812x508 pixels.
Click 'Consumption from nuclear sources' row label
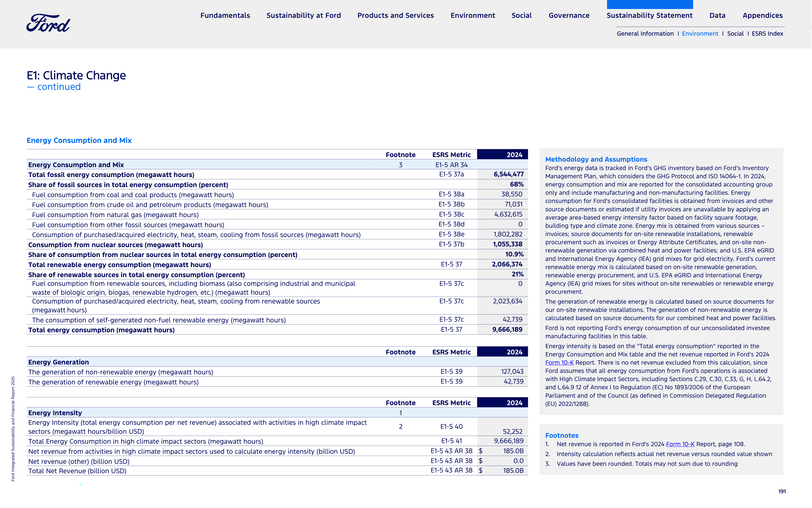(116, 245)
